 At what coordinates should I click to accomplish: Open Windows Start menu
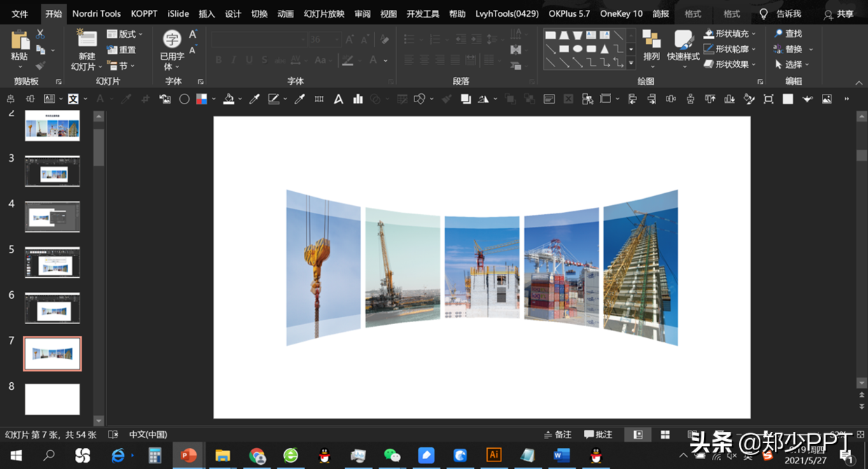click(x=15, y=456)
